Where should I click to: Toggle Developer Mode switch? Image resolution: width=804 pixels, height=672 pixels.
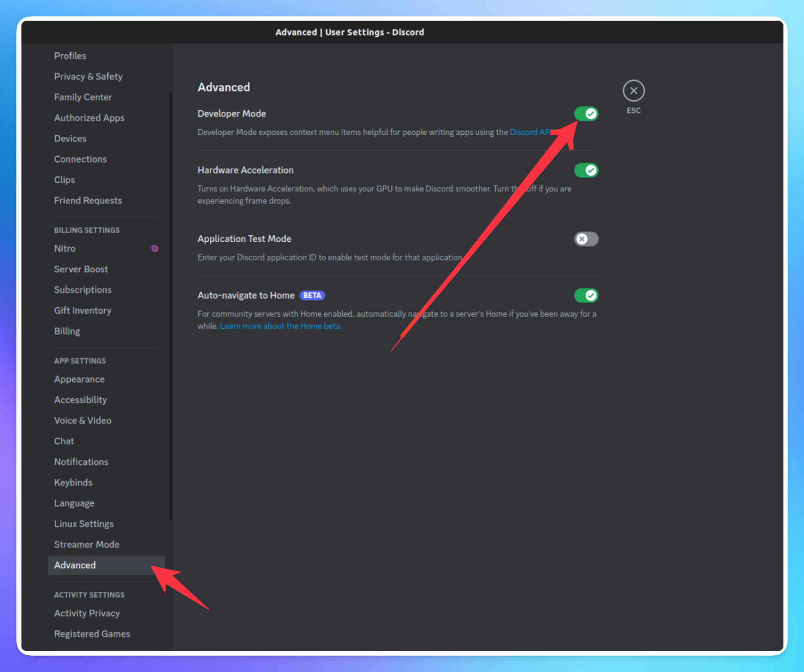click(x=586, y=114)
